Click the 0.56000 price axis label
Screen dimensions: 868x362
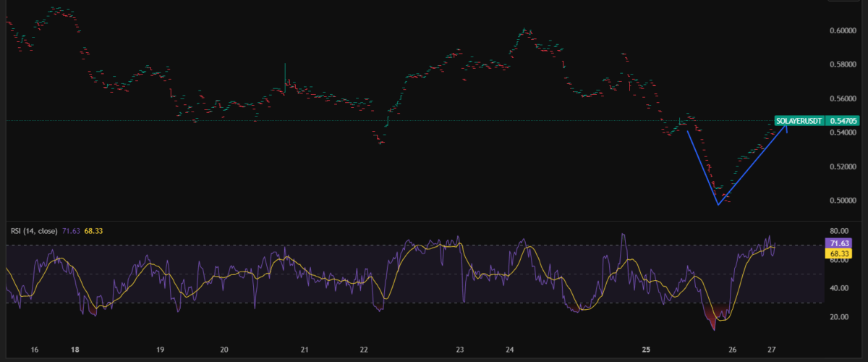point(841,98)
